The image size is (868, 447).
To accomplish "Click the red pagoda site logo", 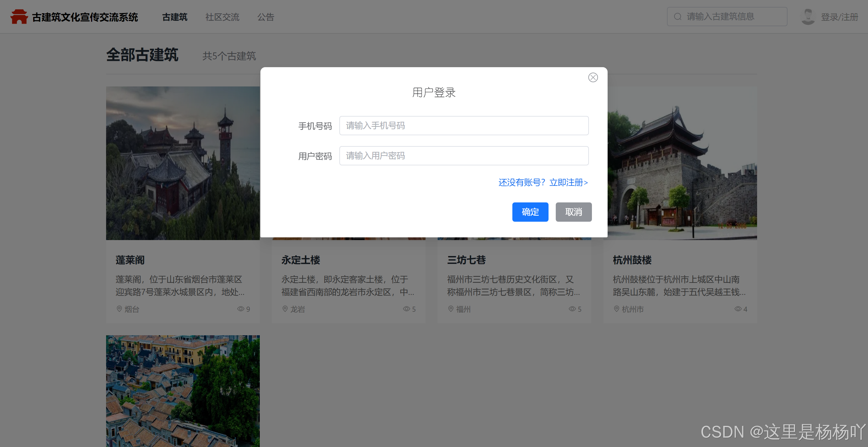I will pos(19,17).
